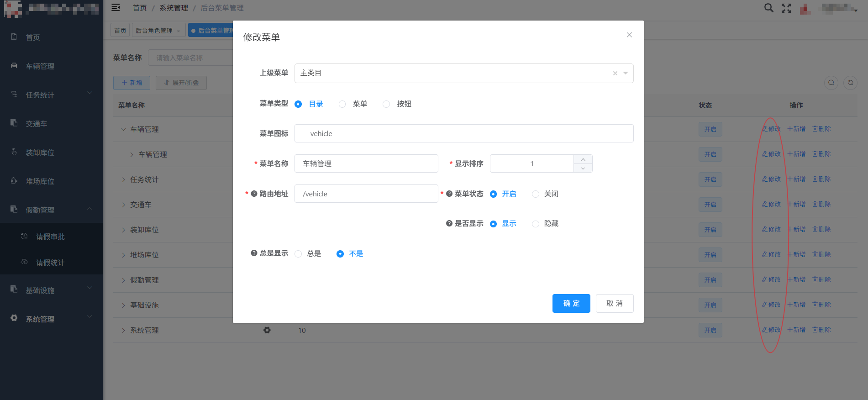Expand the 系统管理 table row

tap(123, 330)
